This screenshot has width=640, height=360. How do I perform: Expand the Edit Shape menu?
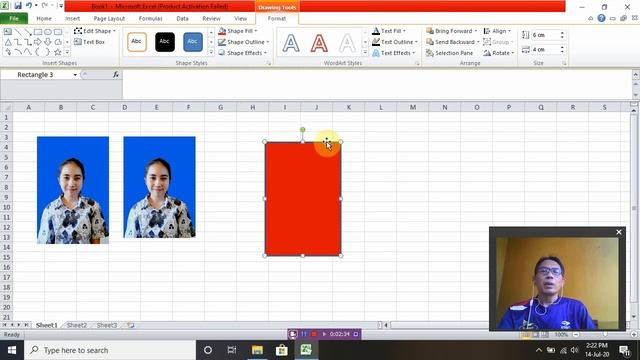pyautogui.click(x=95, y=31)
